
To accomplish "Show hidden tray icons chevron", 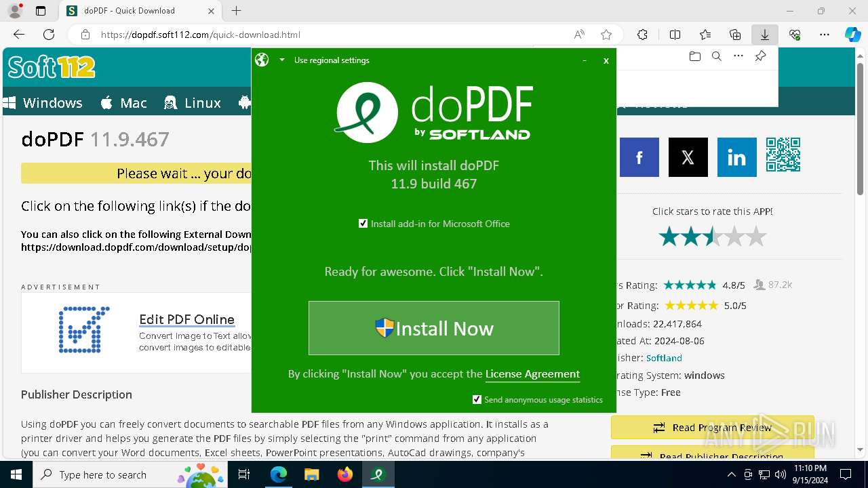I will [x=731, y=474].
